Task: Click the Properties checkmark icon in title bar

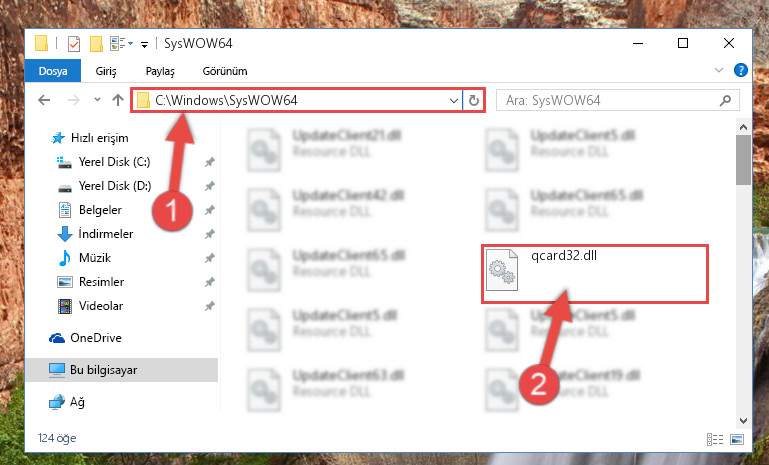Action: click(74, 44)
